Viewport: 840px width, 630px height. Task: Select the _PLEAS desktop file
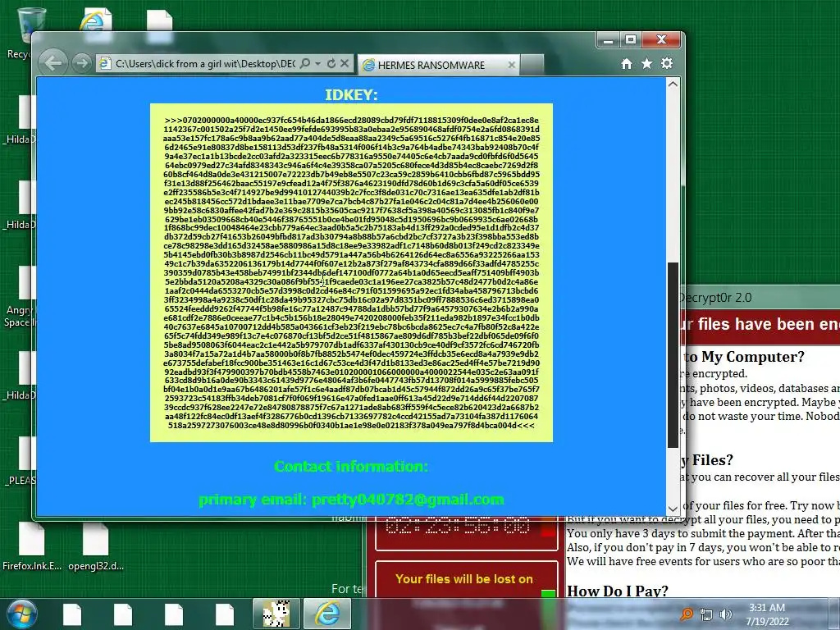(x=21, y=461)
